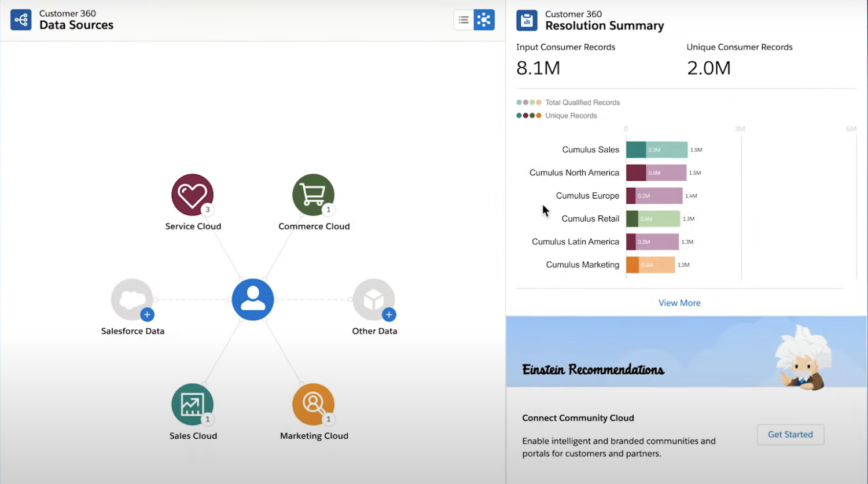This screenshot has width=868, height=484.
Task: Click Unique Consumer Records label
Action: 740,47
